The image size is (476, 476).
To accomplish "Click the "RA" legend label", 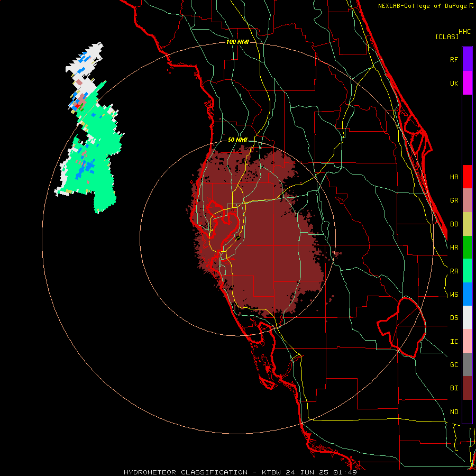I will 454,271.
